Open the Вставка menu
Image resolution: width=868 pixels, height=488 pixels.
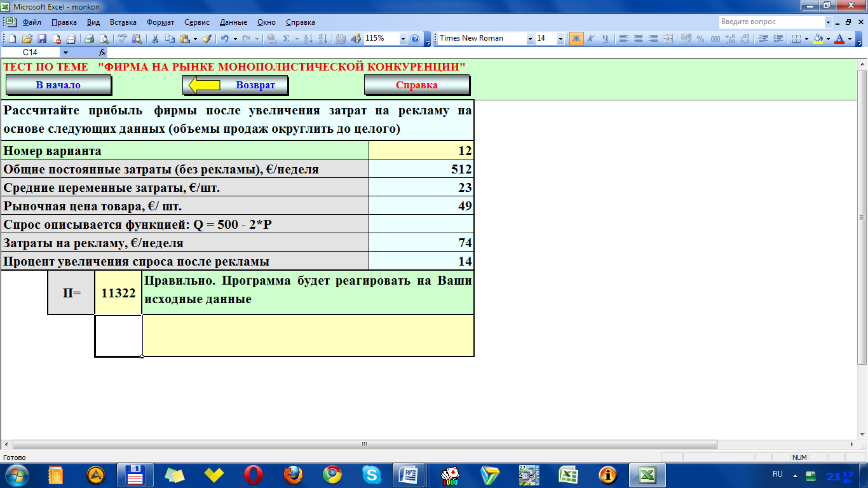click(x=123, y=22)
